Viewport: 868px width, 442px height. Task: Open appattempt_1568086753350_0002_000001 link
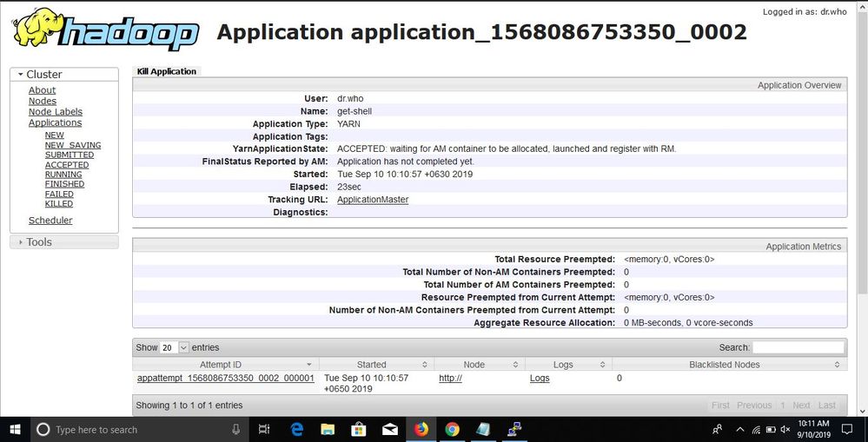coord(226,379)
